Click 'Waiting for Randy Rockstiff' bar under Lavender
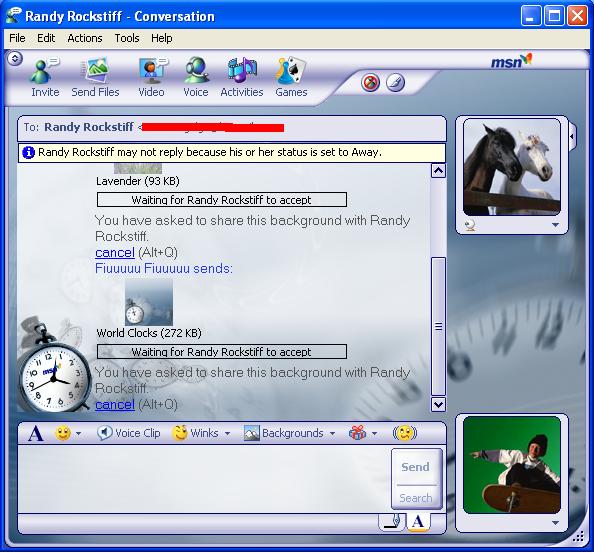 222,200
